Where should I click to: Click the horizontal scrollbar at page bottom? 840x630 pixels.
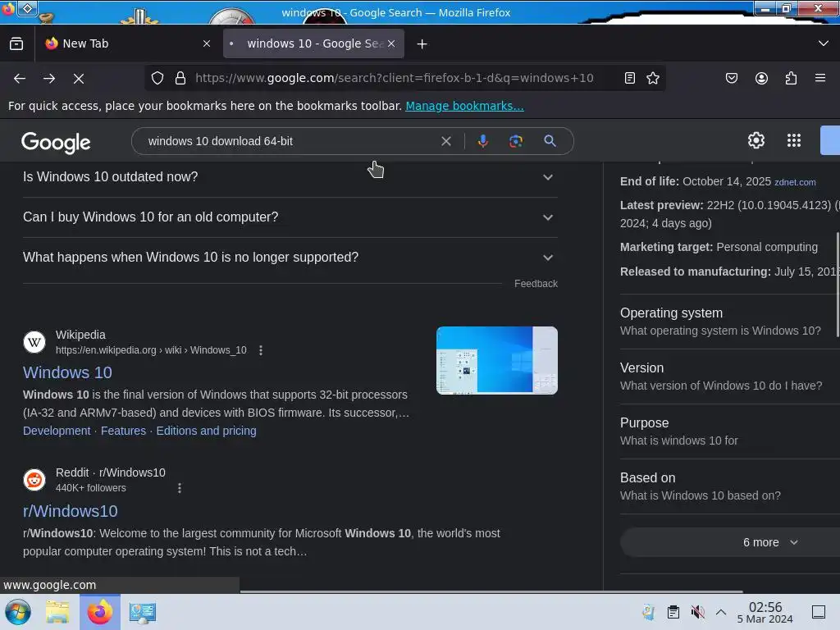click(x=491, y=591)
